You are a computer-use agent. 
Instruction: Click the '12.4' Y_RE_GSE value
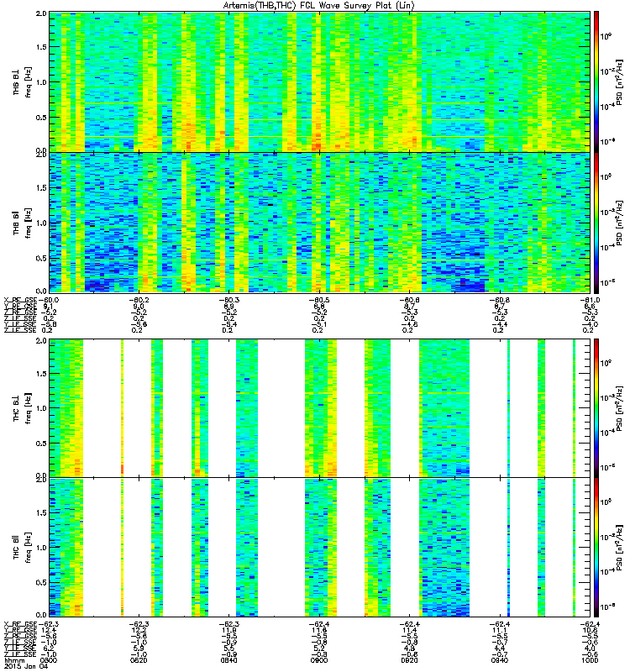click(49, 630)
